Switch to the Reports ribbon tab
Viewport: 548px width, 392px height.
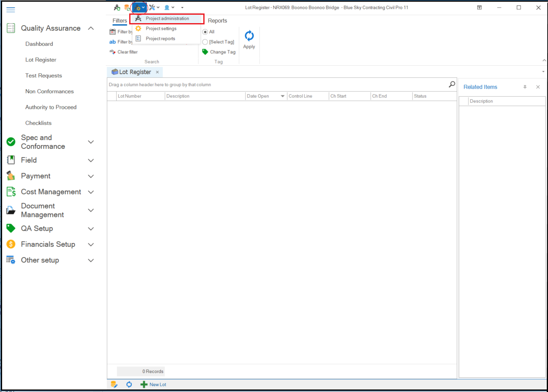point(217,21)
